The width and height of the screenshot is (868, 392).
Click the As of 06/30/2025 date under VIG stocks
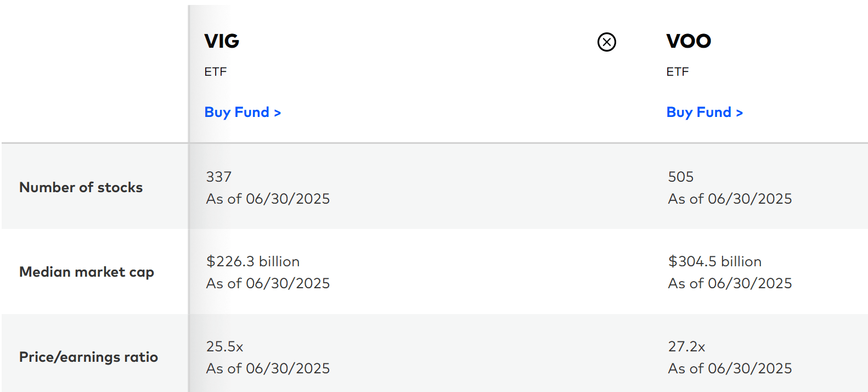click(x=267, y=199)
